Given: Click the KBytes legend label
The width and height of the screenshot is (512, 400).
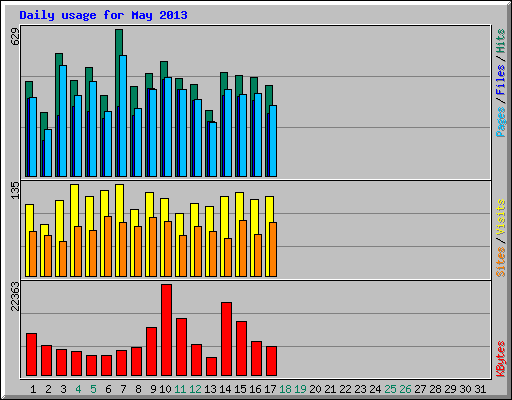Looking at the screenshot, I should point(500,359).
